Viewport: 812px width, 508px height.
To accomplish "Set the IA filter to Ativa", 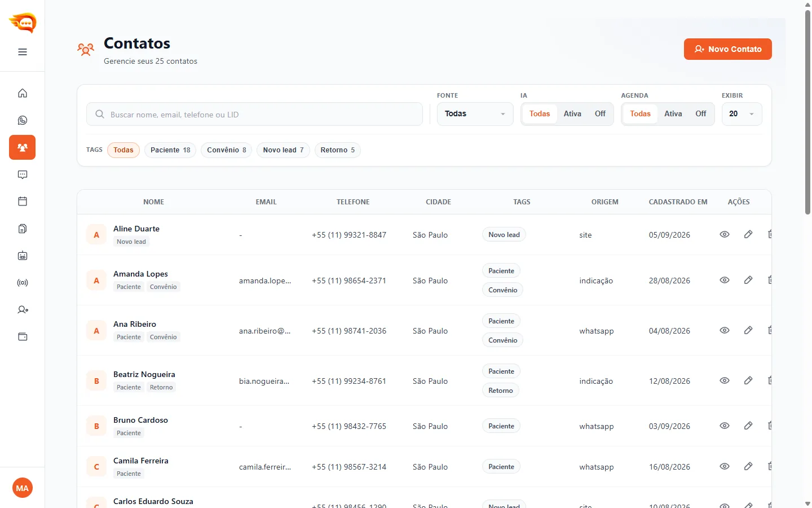I will coord(572,113).
